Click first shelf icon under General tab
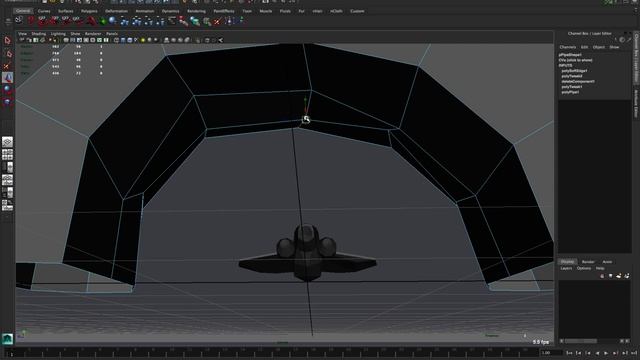640x360 pixels. pyautogui.click(x=19, y=20)
